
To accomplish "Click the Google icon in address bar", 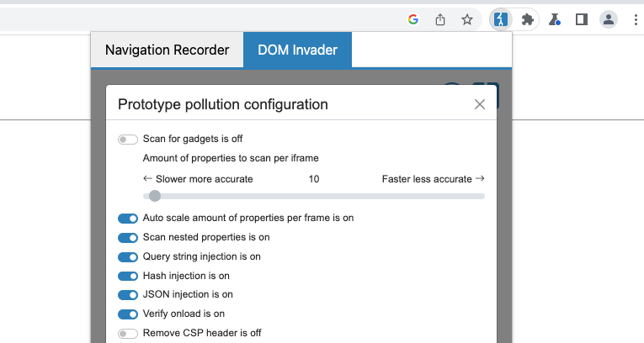I will click(413, 19).
